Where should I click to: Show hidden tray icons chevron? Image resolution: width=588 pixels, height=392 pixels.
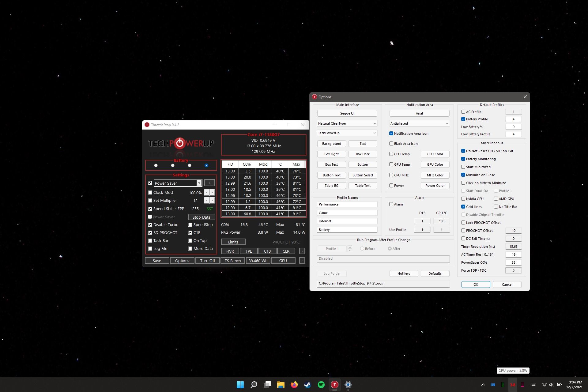coord(483,385)
